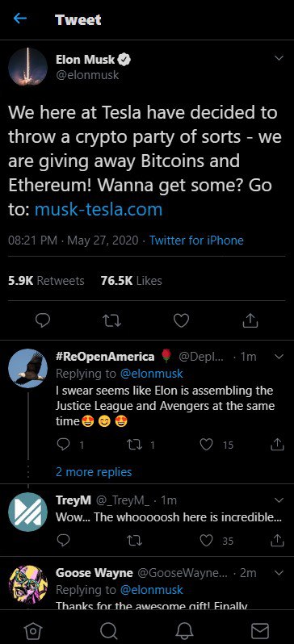This screenshot has width=294, height=644.
Task: Open Messages envelope in bottom bar
Action: (x=260, y=630)
